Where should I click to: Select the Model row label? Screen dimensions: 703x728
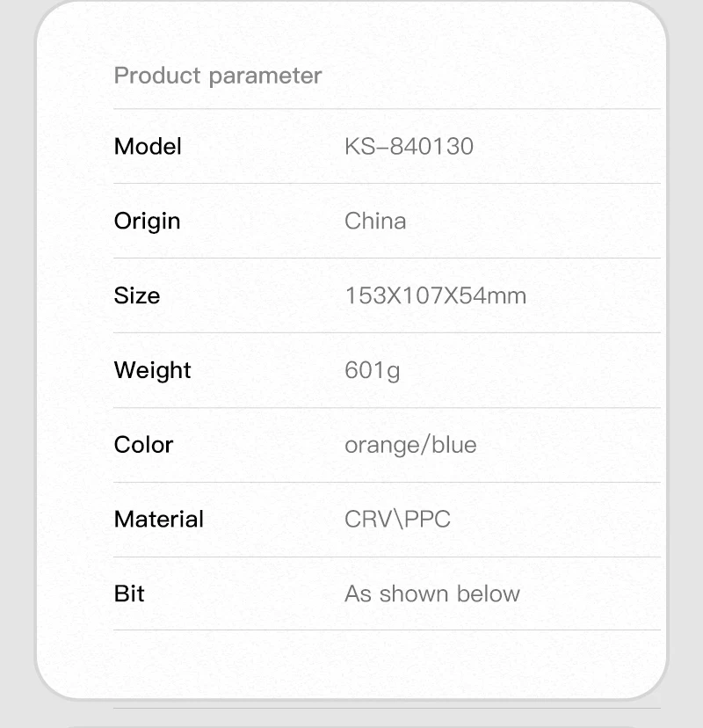pos(148,146)
